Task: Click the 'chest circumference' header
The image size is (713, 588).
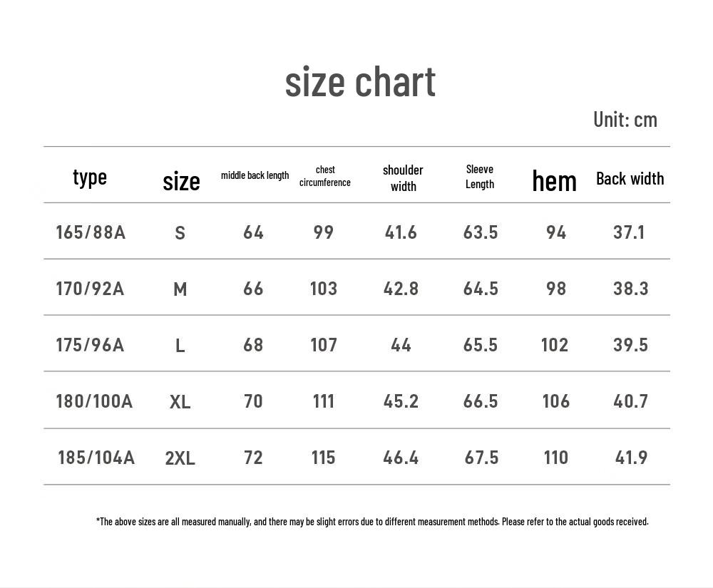Action: click(325, 176)
